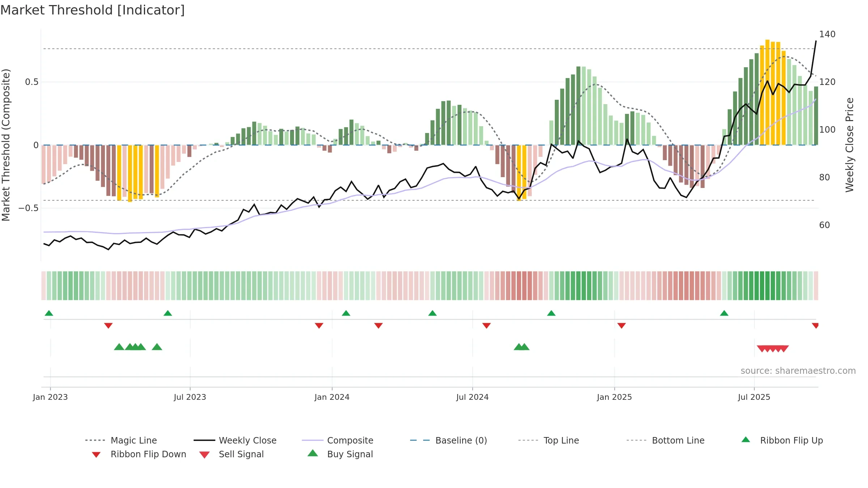868x488 pixels.
Task: Click the Ribbon Flip Up marker at Jan 2023
Action: coord(49,313)
